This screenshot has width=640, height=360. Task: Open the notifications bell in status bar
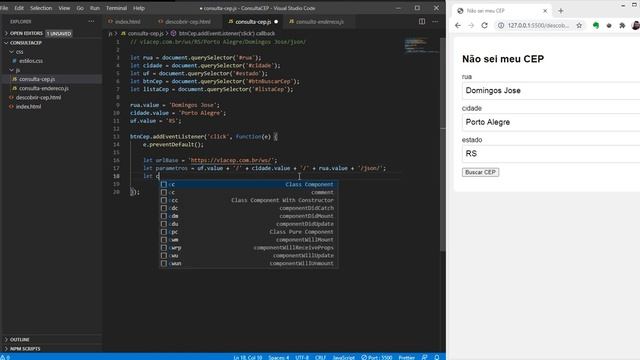coord(437,357)
